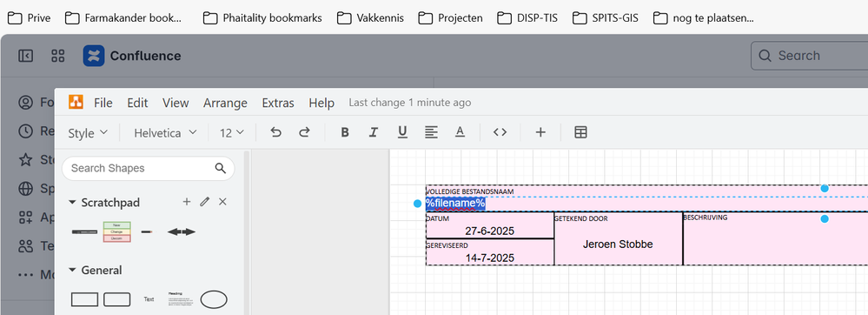Viewport: 868px width, 315px height.
Task: Open the Help menu
Action: [321, 103]
